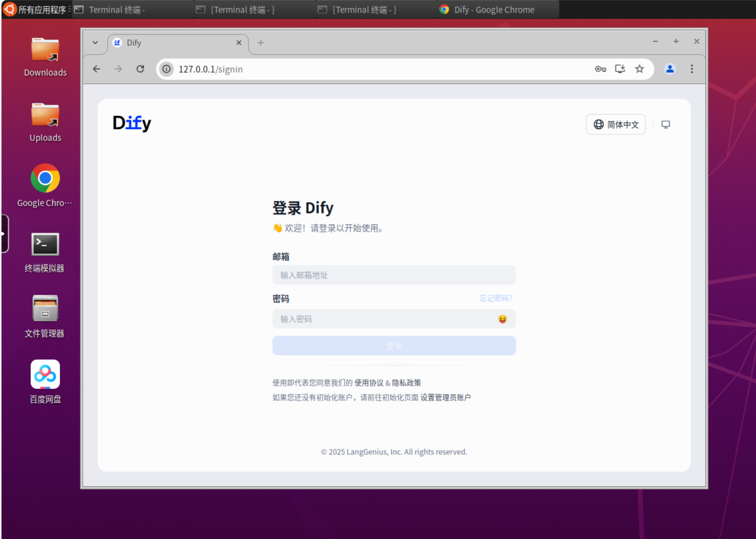Launch the 百度网盘 desktop app

coord(45,382)
